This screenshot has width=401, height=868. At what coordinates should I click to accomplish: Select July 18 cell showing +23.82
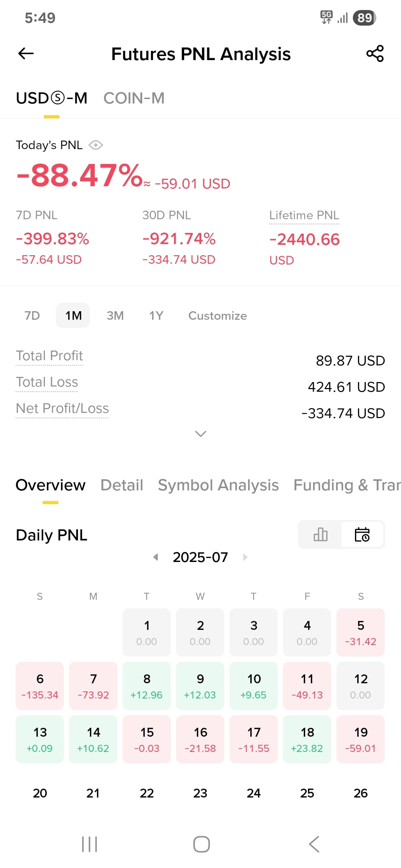(307, 739)
